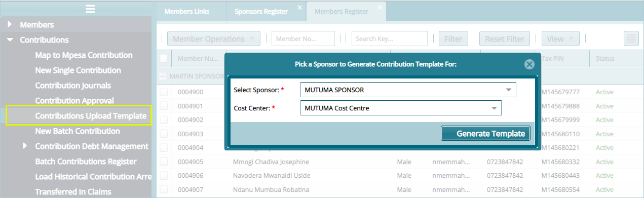
Task: Open the Cost Center dropdown
Action: 401,108
